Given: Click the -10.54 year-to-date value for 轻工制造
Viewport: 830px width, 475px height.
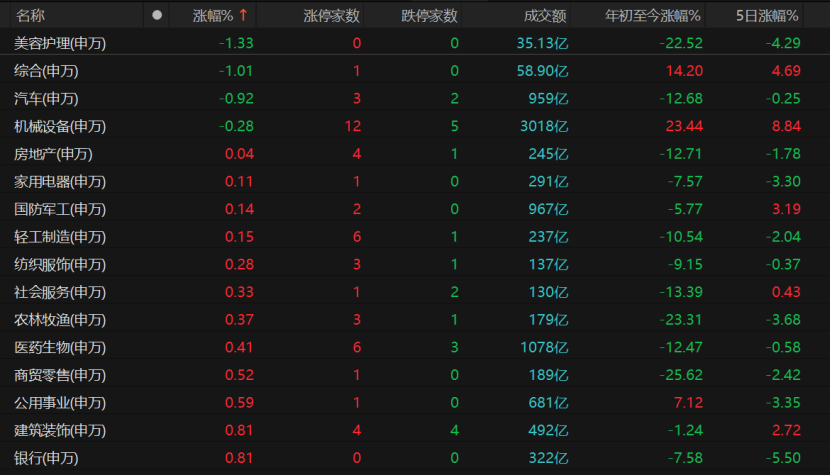Looking at the screenshot, I should click(681, 236).
